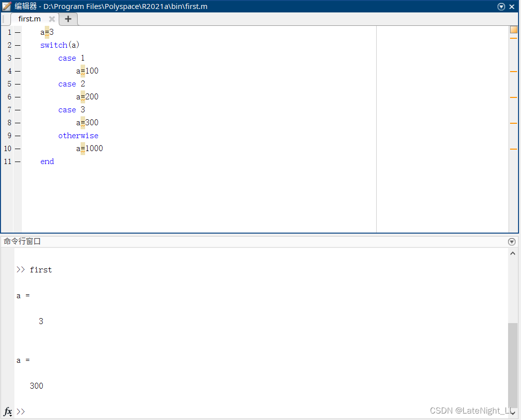This screenshot has height=420, width=521.
Task: Click the orange code analyzer status square
Action: pyautogui.click(x=514, y=29)
